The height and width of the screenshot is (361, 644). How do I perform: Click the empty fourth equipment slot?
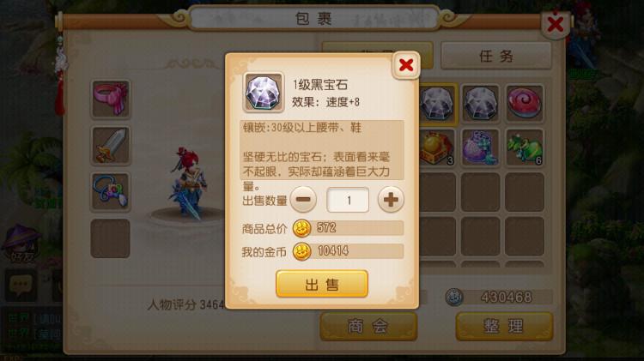pos(111,238)
